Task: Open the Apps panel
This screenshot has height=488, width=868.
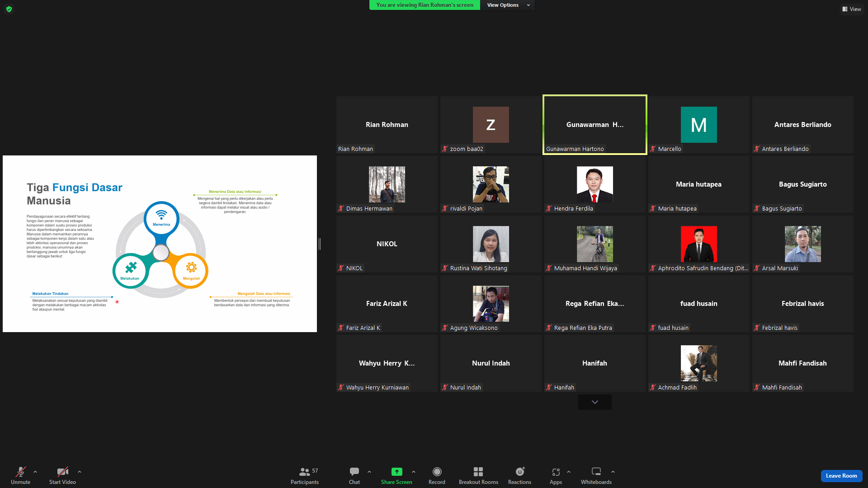Action: pyautogui.click(x=556, y=476)
